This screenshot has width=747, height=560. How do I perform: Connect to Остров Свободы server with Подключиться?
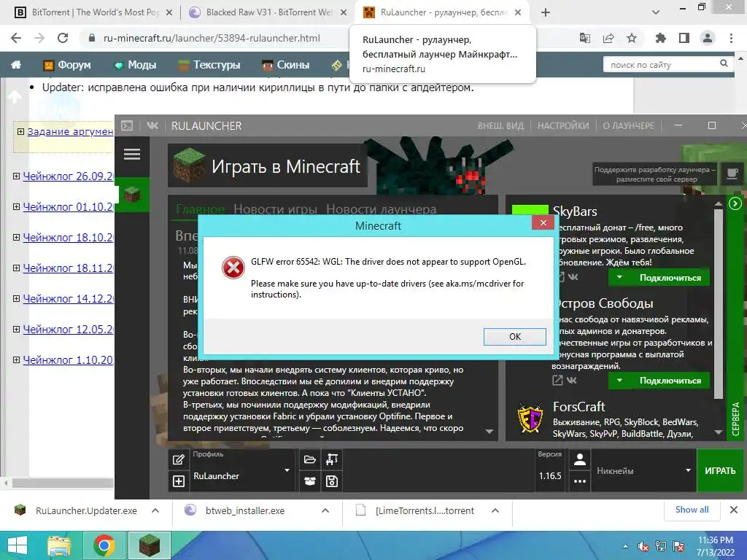tap(670, 381)
